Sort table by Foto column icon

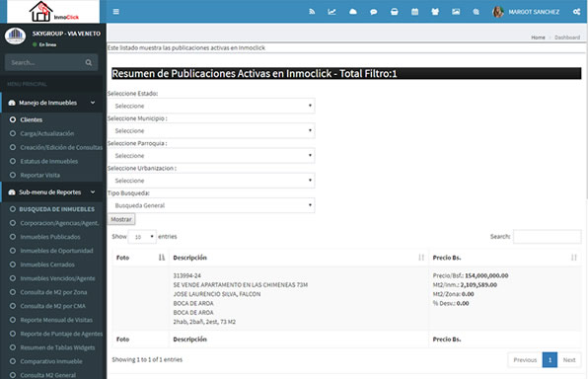162,258
